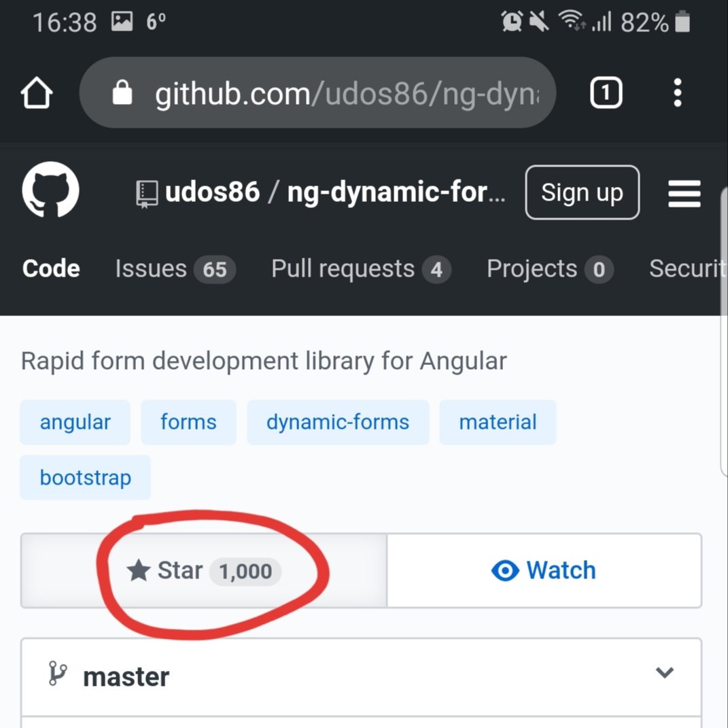Tap the muted sound status icon

tap(539, 21)
